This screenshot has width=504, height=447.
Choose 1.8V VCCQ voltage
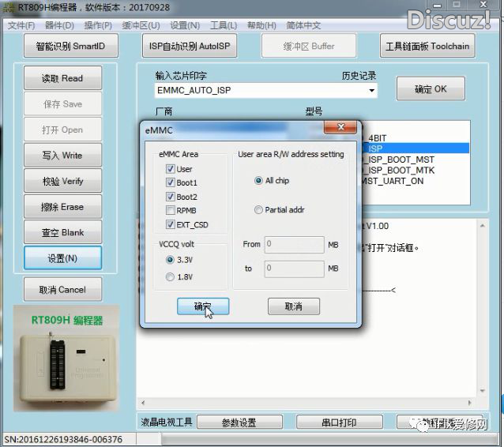point(170,276)
